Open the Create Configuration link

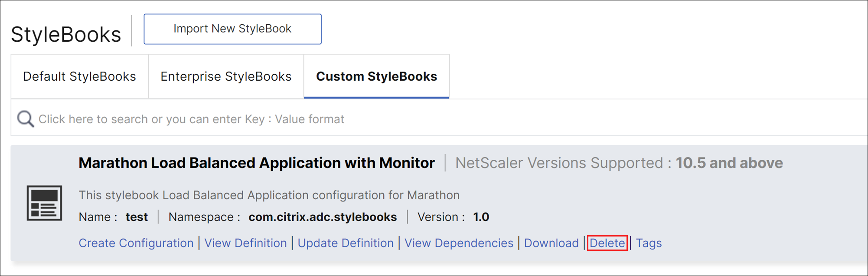[x=136, y=243]
